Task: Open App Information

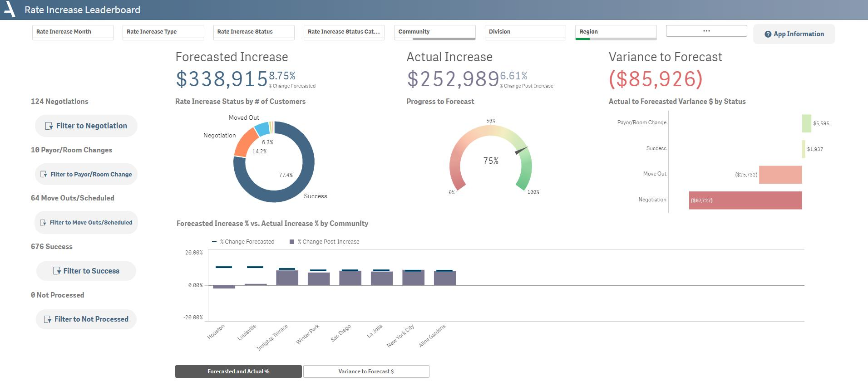Action: coord(794,34)
